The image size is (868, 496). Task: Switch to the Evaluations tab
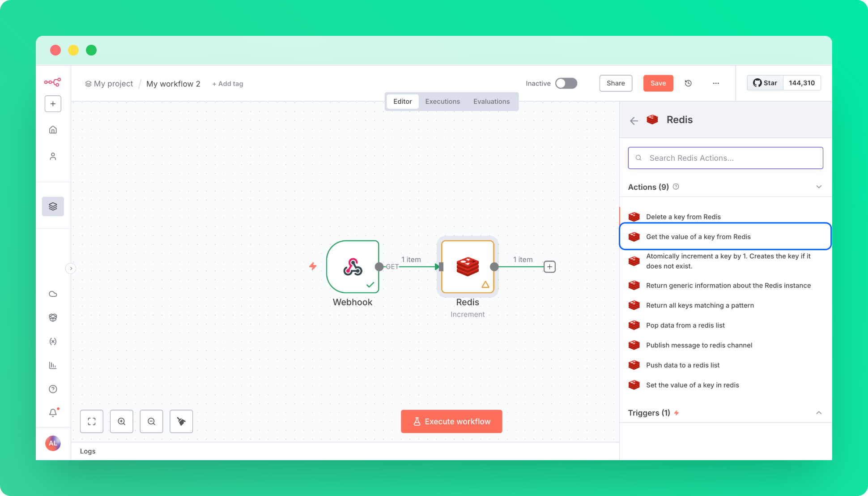tap(491, 102)
